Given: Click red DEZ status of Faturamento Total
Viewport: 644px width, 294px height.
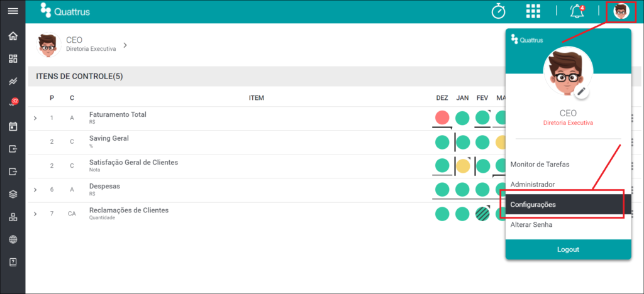Looking at the screenshot, I should [x=442, y=117].
